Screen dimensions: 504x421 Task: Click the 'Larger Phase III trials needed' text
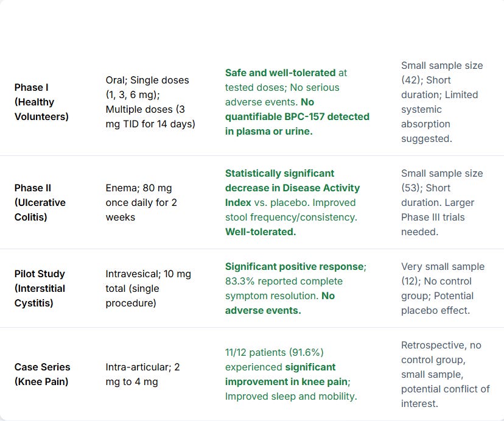click(x=438, y=217)
